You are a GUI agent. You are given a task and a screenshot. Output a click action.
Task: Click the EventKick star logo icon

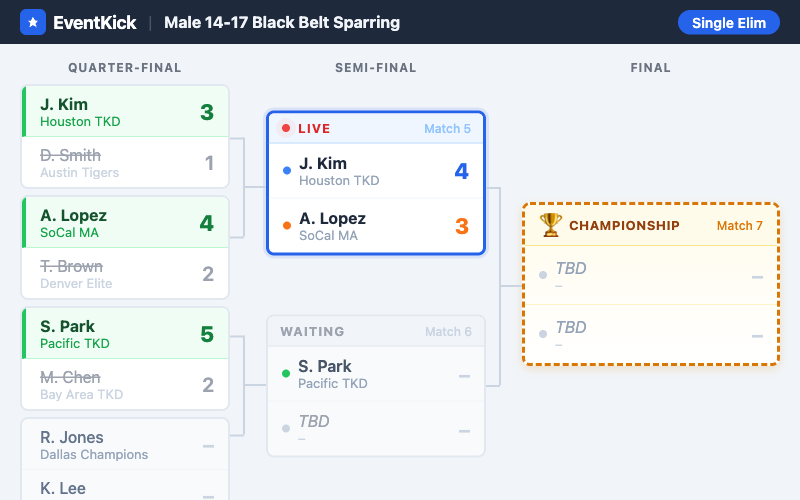click(x=33, y=22)
